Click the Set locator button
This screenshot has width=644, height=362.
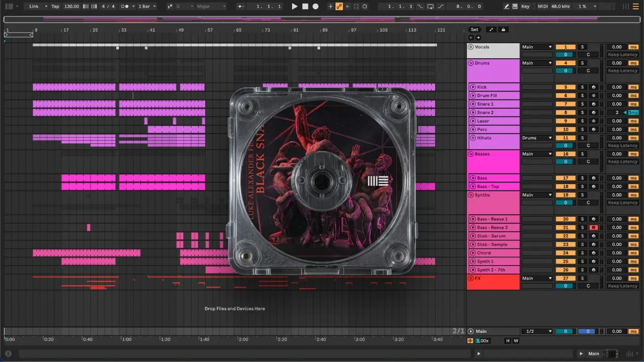point(474,30)
